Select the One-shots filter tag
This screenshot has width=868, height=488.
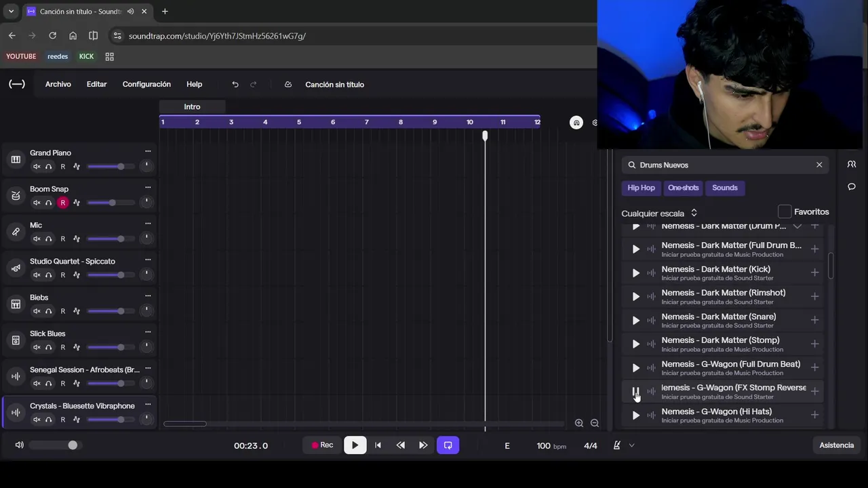click(x=683, y=188)
